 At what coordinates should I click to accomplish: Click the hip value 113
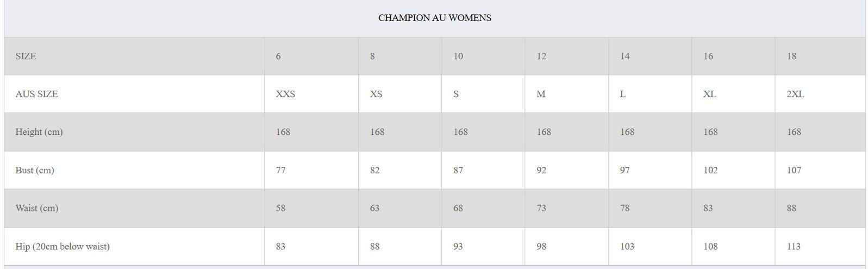[794, 246]
